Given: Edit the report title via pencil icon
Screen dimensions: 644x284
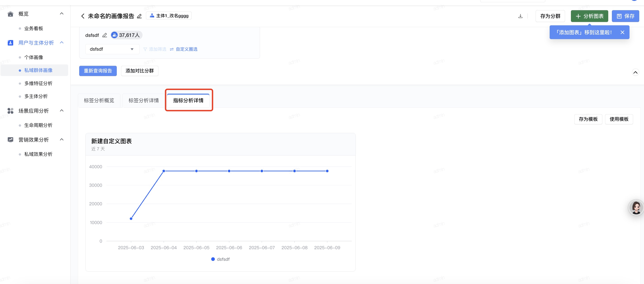Looking at the screenshot, I should click(x=139, y=16).
